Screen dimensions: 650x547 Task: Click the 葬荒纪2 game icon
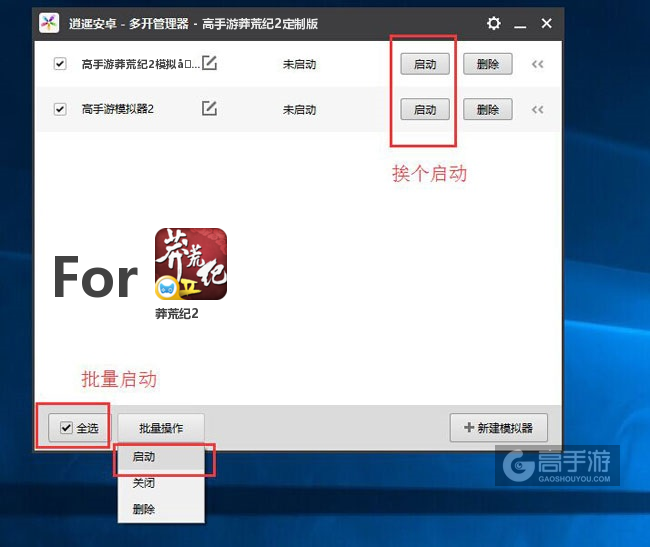click(190, 264)
